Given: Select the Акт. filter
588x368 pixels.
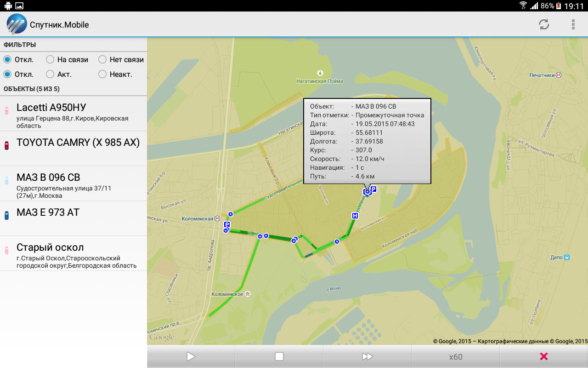Looking at the screenshot, I should click(59, 74).
